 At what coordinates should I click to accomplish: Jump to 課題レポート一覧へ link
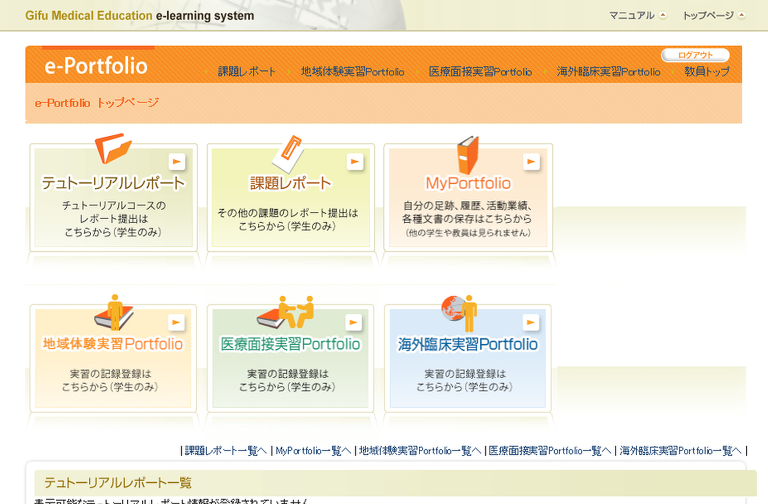click(225, 451)
